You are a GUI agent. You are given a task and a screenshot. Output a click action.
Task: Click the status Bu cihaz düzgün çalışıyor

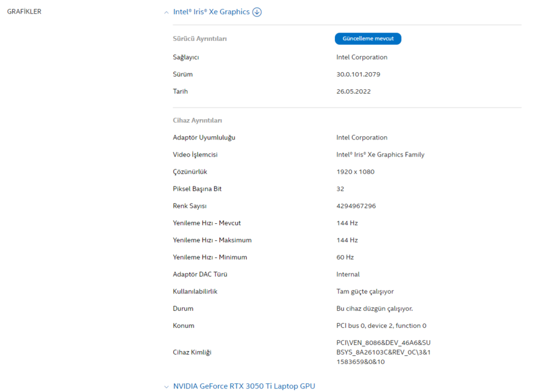pyautogui.click(x=375, y=308)
